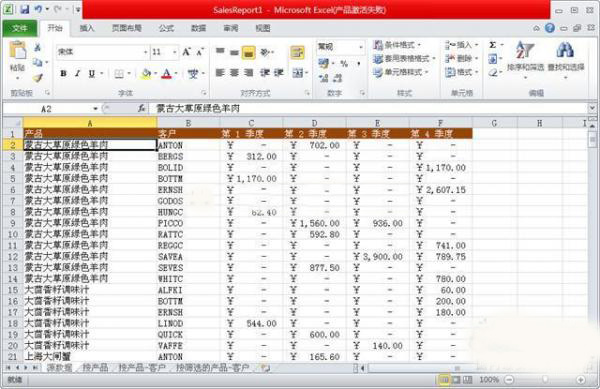Click the Undo arrow icon
Screen dimensions: 600x389
[x=38, y=9]
